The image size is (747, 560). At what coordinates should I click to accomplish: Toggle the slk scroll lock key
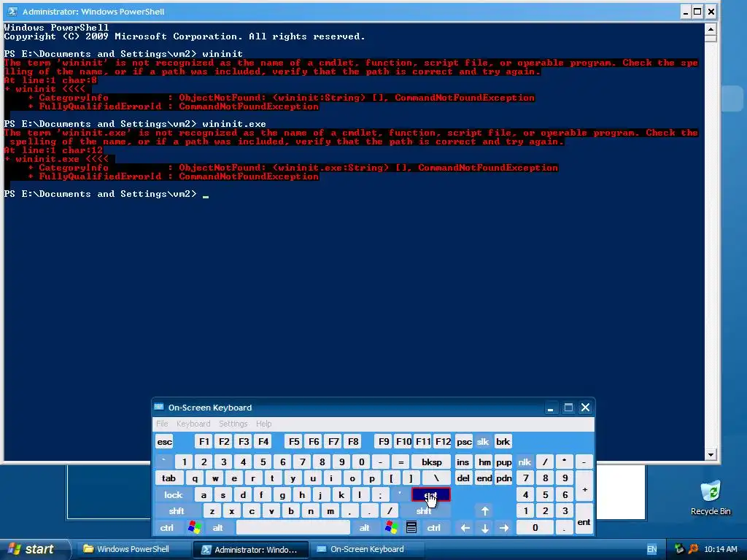(x=483, y=441)
